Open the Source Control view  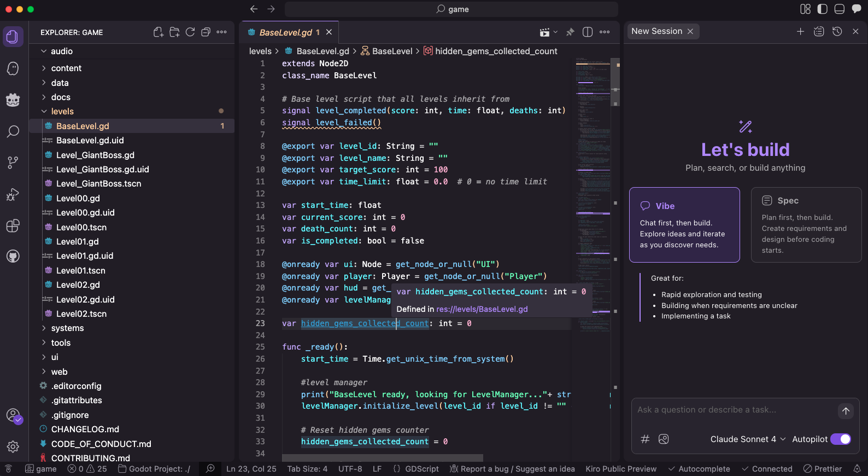13,162
